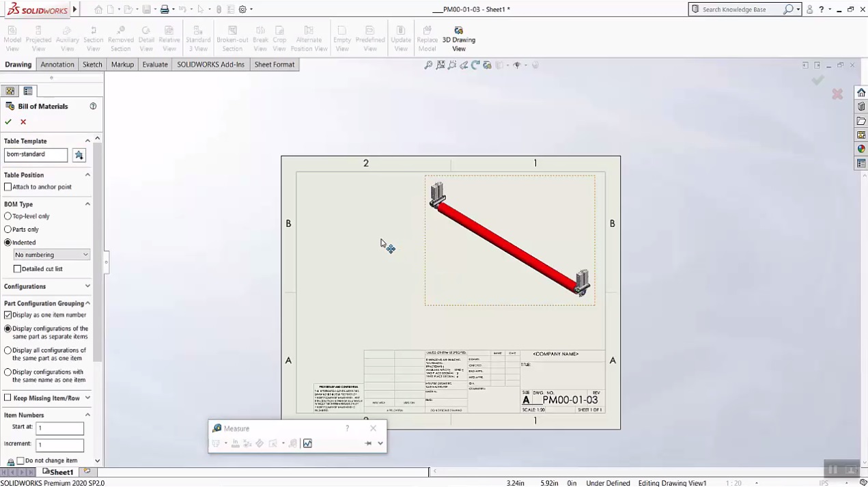This screenshot has width=868, height=487.
Task: Open table template favorites browse button
Action: click(79, 155)
